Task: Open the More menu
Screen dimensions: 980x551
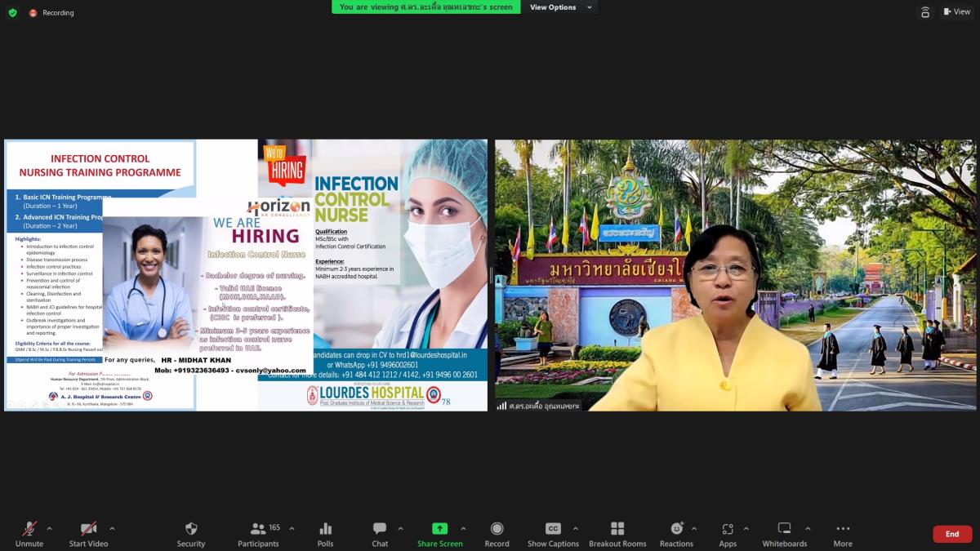Action: (x=843, y=529)
